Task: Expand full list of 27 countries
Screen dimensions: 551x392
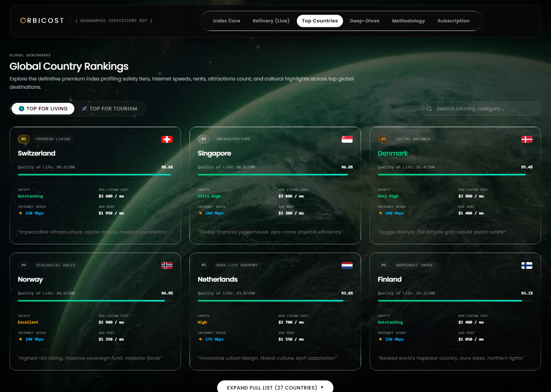Action: [x=275, y=387]
